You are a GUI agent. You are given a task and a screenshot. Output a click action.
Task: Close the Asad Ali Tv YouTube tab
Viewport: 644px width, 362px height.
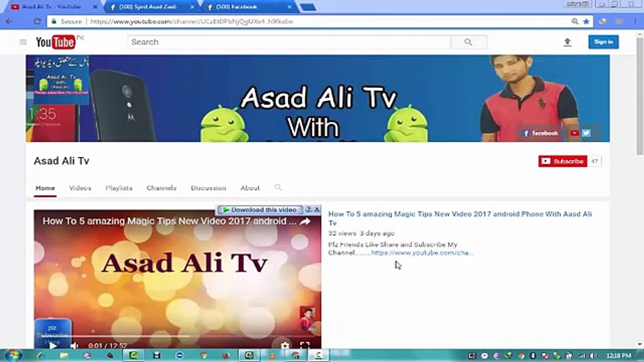click(x=96, y=7)
